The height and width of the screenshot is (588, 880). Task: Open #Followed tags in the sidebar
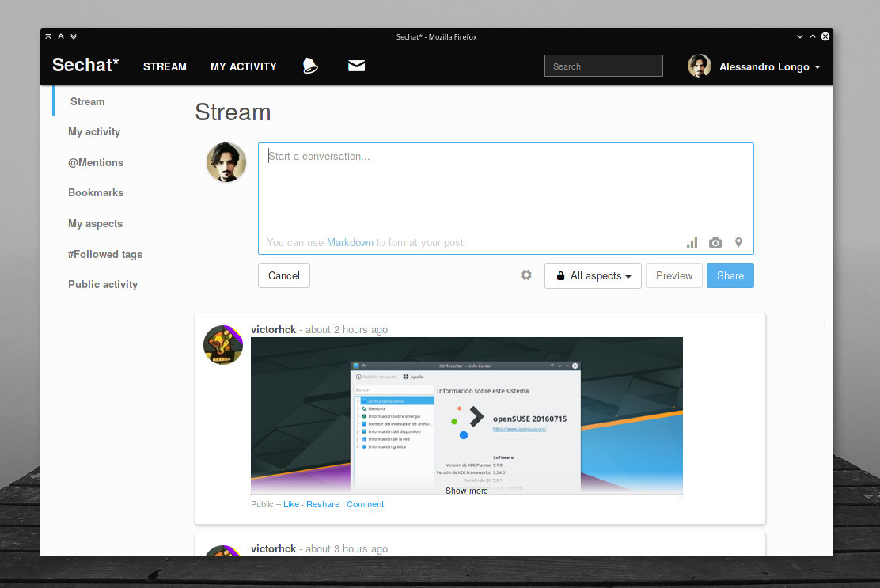tap(105, 254)
